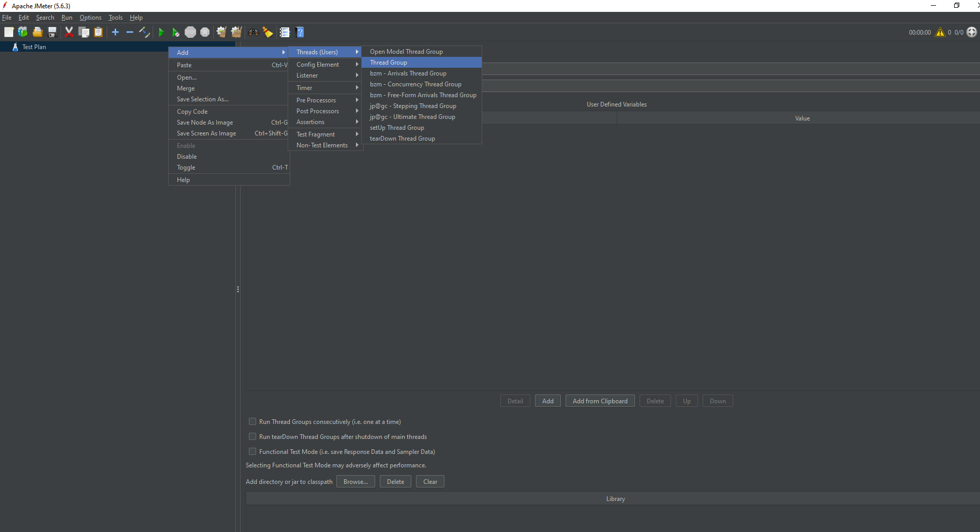
Task: Open the Templates icon in toolbar
Action: (x=23, y=32)
